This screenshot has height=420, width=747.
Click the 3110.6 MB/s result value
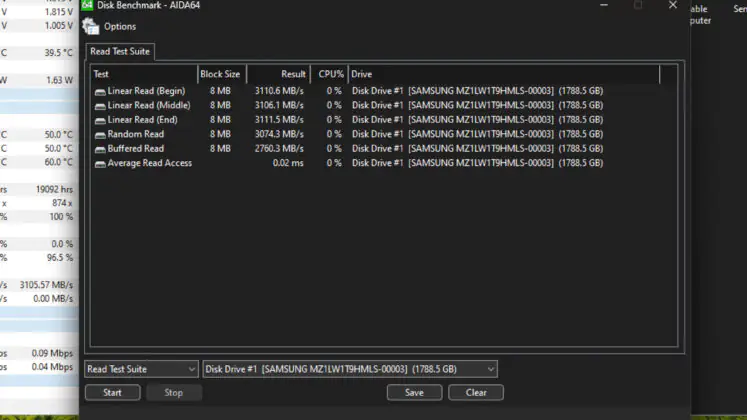tap(279, 91)
